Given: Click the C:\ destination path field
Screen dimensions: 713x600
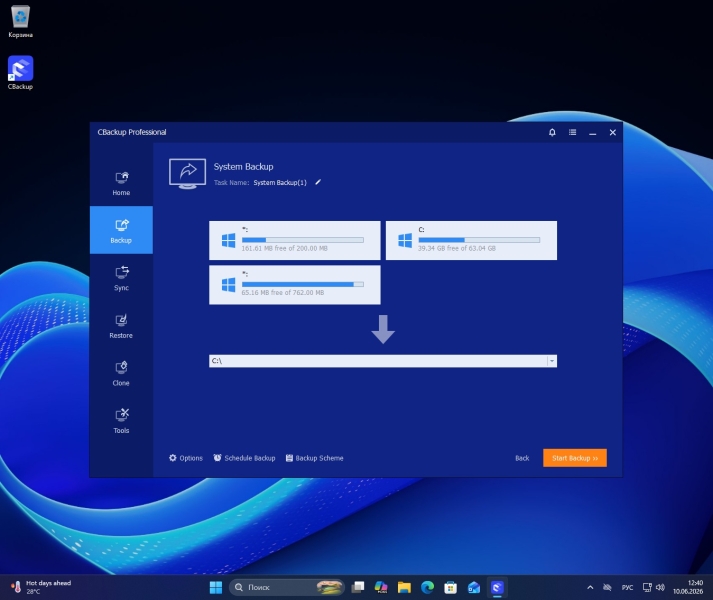Looking at the screenshot, I should coord(378,361).
